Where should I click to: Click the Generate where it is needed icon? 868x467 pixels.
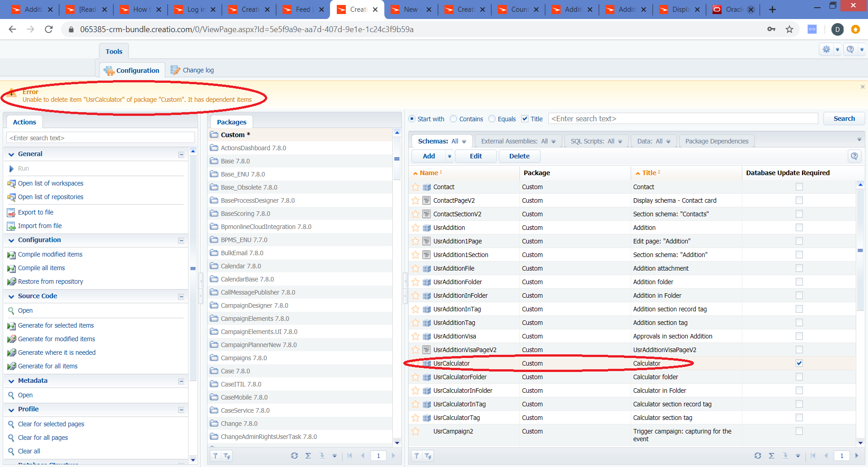pyautogui.click(x=11, y=353)
